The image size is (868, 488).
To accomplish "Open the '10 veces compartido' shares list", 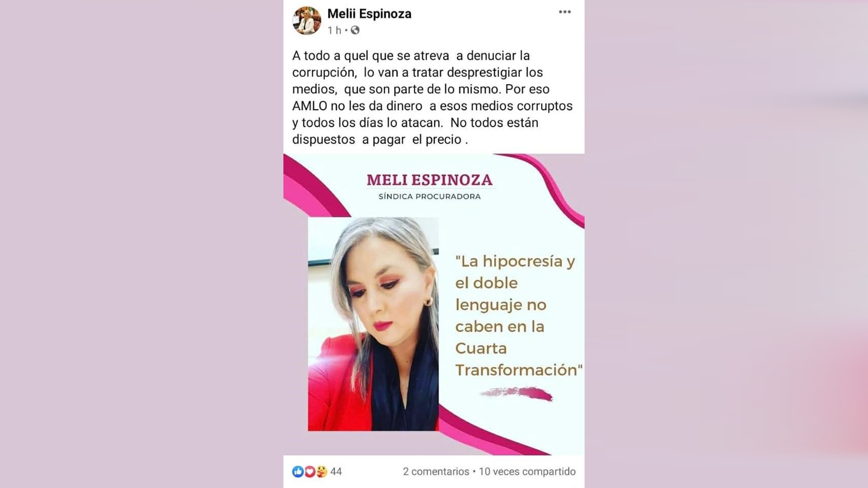I will [527, 472].
